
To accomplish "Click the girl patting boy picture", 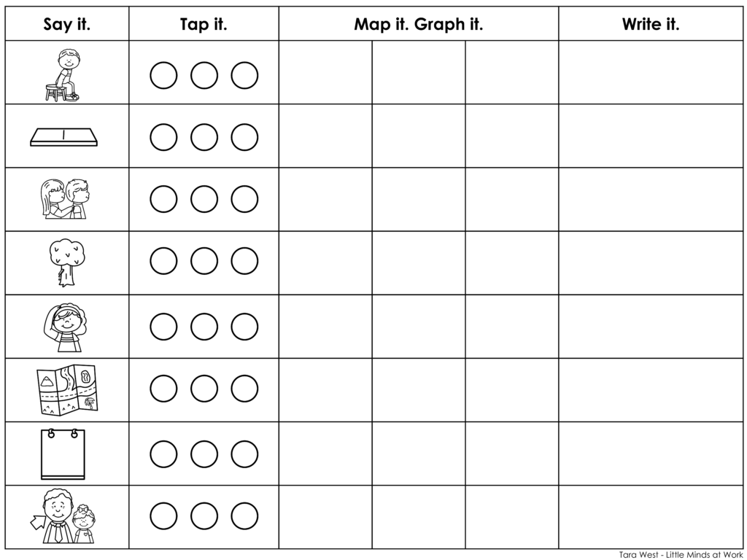I will click(64, 198).
